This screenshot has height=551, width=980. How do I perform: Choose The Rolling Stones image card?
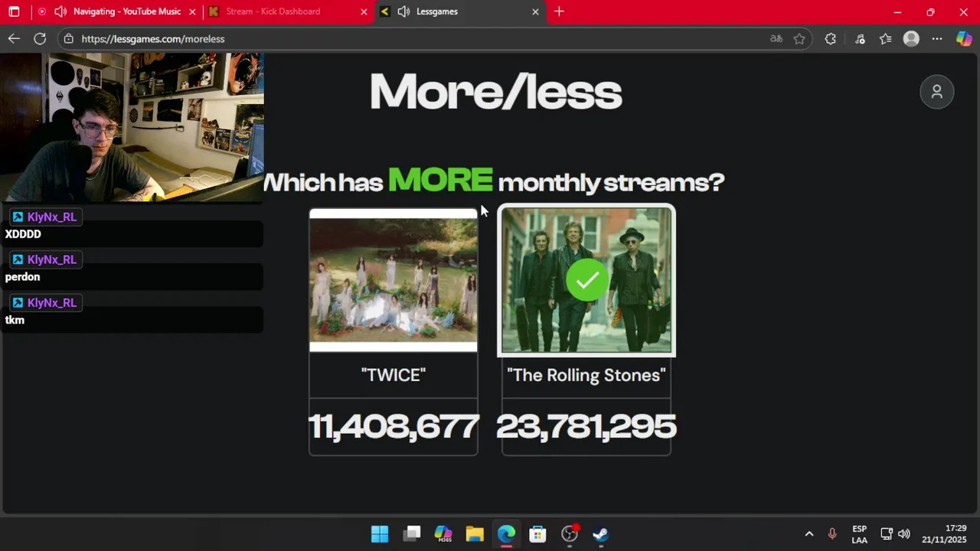point(586,280)
